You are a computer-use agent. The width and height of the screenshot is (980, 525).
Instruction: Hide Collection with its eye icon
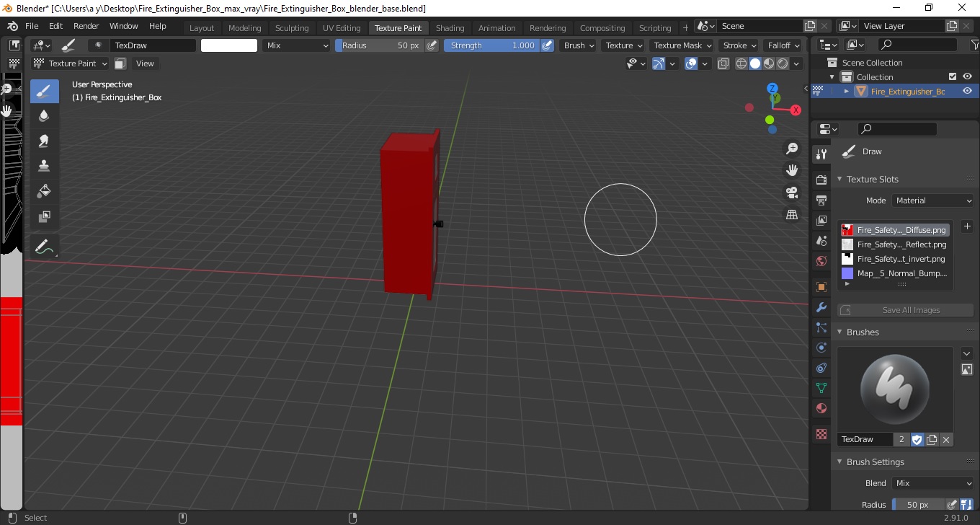[x=967, y=76]
